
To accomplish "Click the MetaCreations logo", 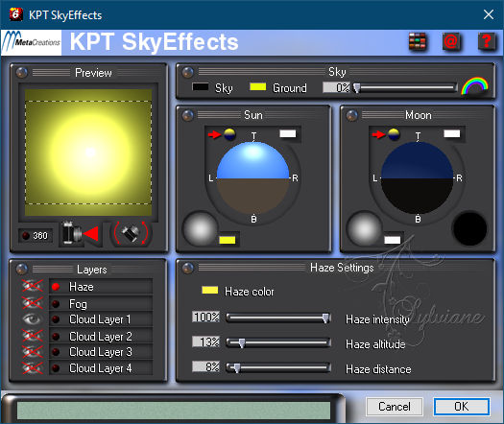I will [32, 42].
